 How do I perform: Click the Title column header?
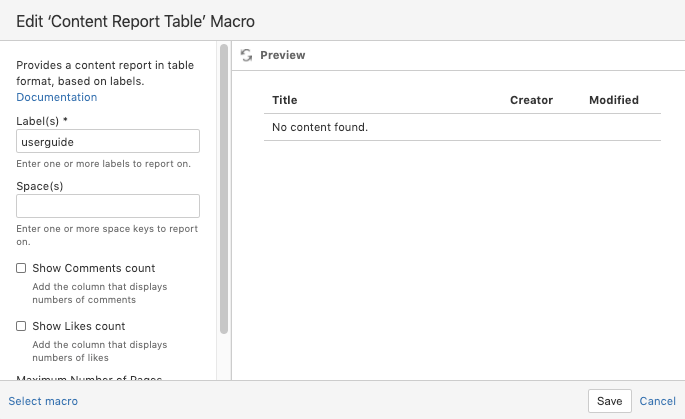tap(285, 100)
